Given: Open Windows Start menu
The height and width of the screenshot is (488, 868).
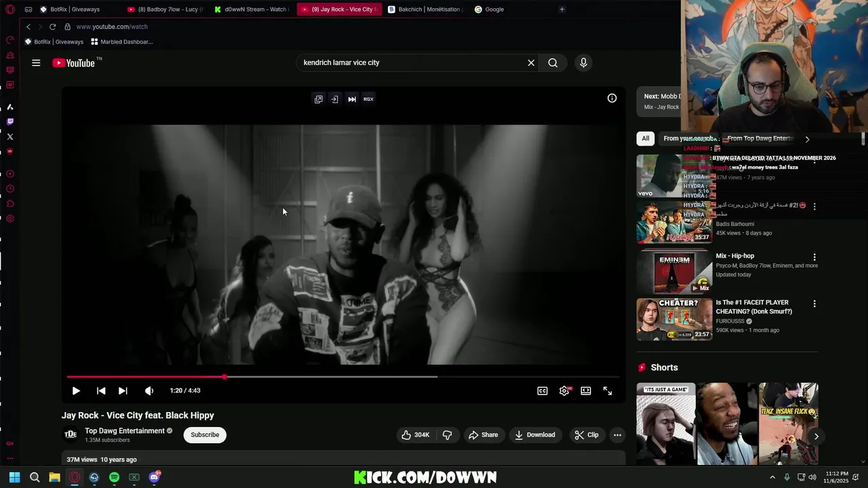Looking at the screenshot, I should pyautogui.click(x=15, y=477).
